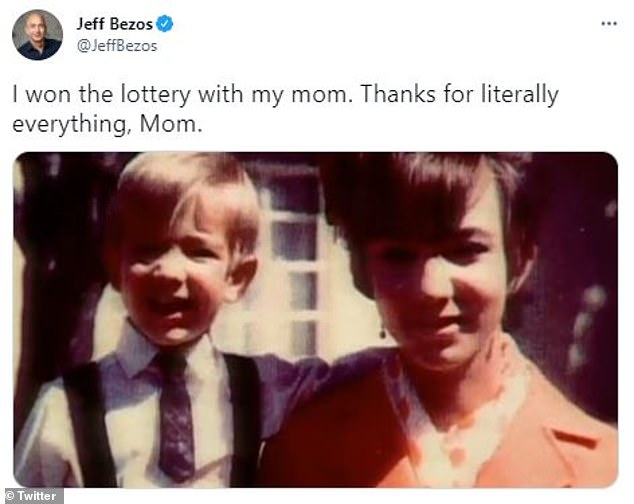Open the @JeffBezos handle link
This screenshot has height=504, width=634.
117,46
